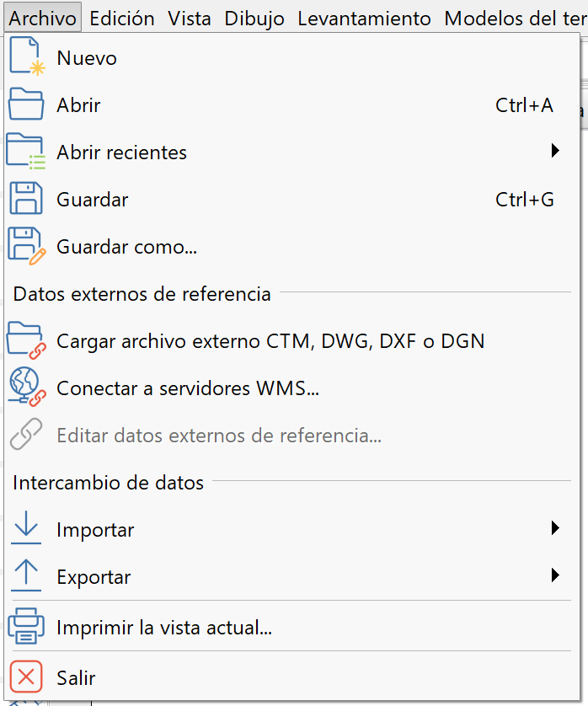Viewport: 588px width, 706px height.
Task: Open the Vista menu
Action: coord(189,17)
